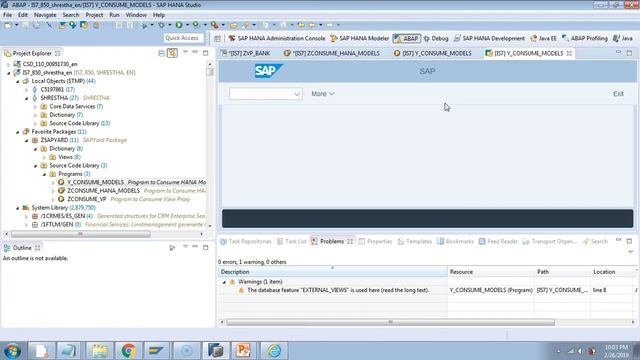Sort problems by Path column

pyautogui.click(x=562, y=272)
